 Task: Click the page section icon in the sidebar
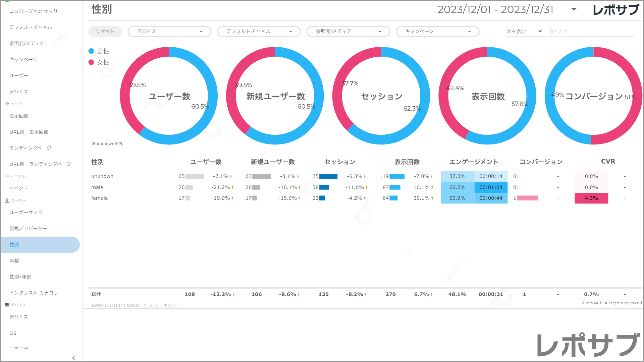[7, 104]
